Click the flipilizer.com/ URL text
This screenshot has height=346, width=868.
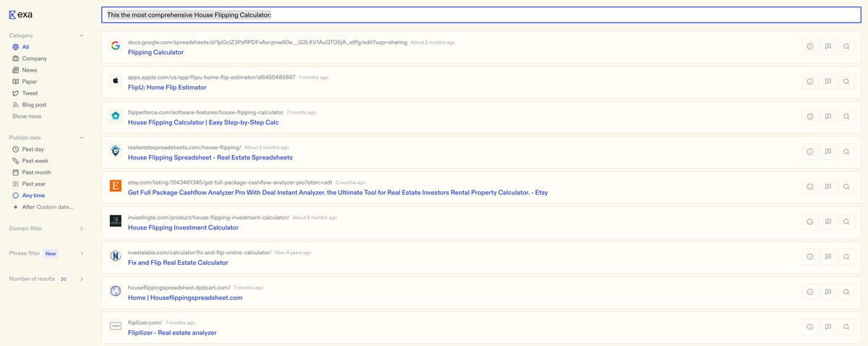coord(145,323)
